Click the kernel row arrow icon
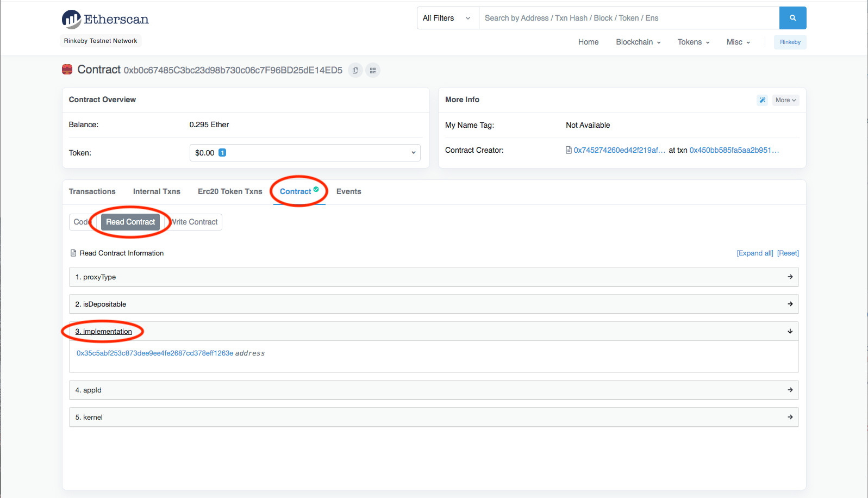The width and height of the screenshot is (868, 498). (x=790, y=417)
